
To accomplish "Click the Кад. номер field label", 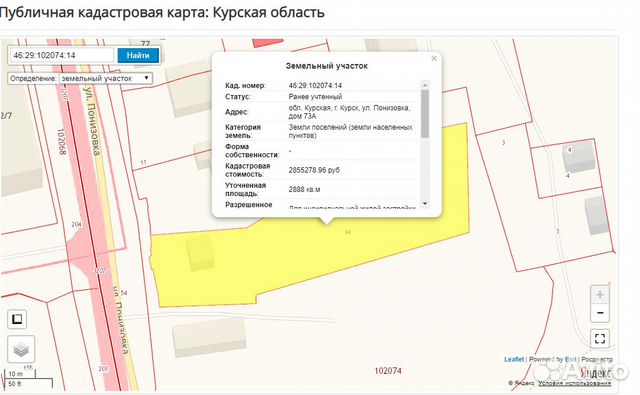I will pyautogui.click(x=245, y=86).
